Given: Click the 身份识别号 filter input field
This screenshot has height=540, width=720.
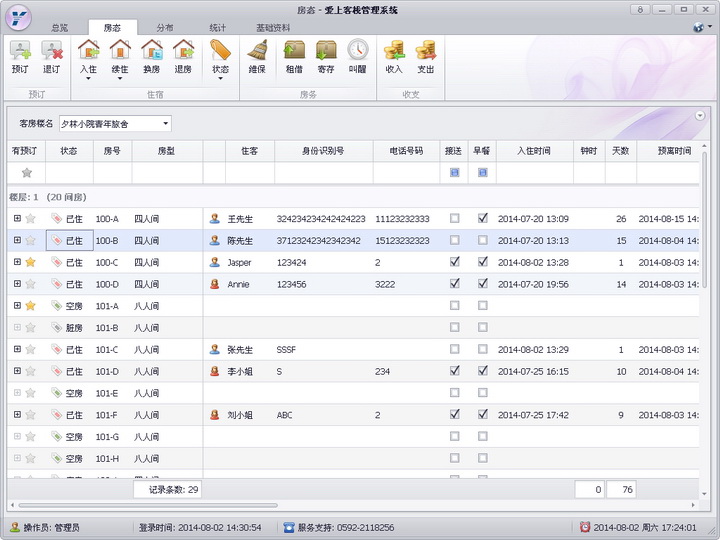Looking at the screenshot, I should click(x=323, y=173).
